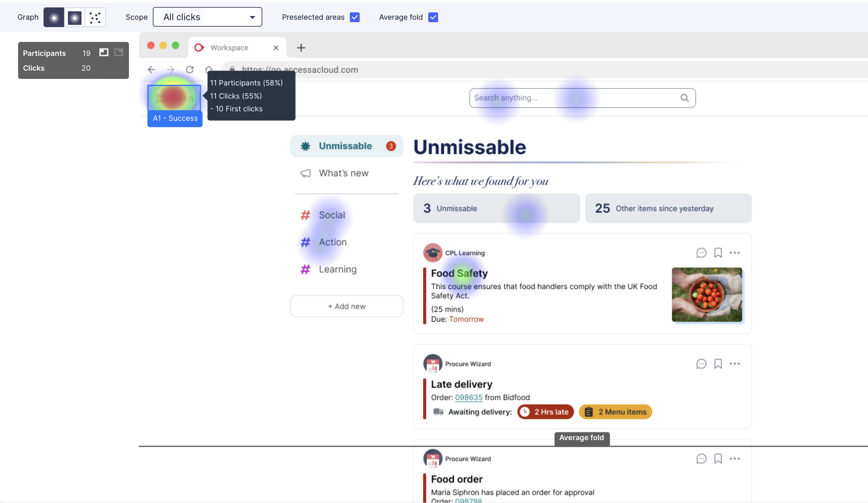Viewport: 868px width, 503px height.
Task: Click the A1 - Success area label
Action: (175, 118)
